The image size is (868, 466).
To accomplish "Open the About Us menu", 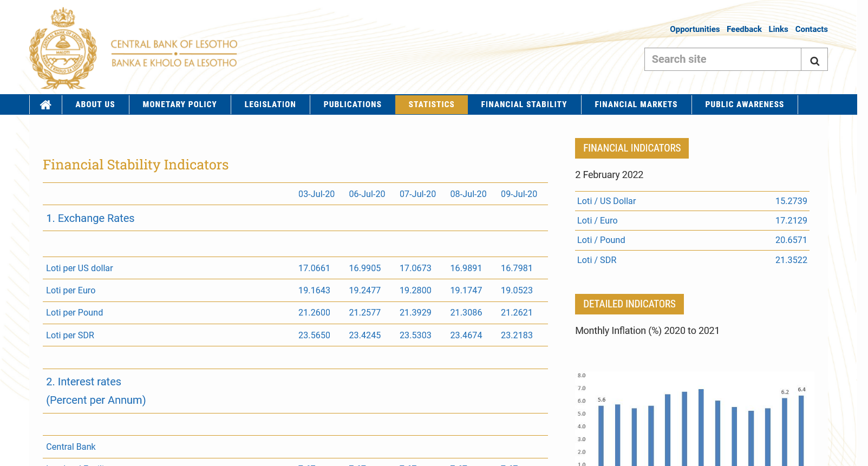I will point(95,104).
